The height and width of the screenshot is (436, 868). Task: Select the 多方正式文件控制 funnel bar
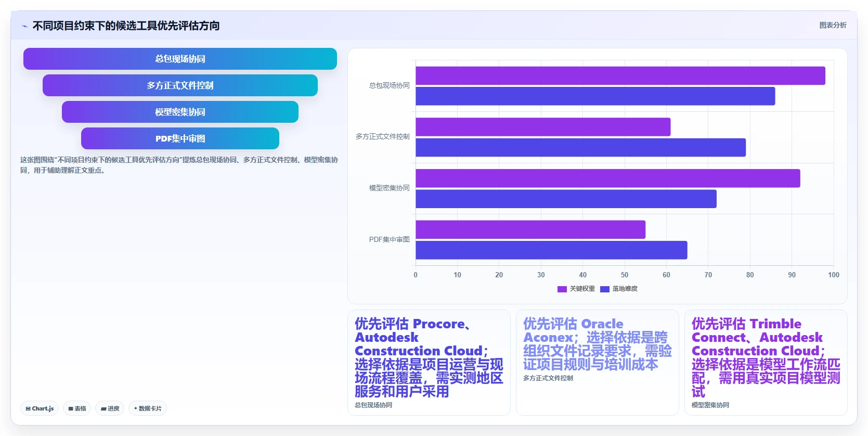click(x=180, y=85)
